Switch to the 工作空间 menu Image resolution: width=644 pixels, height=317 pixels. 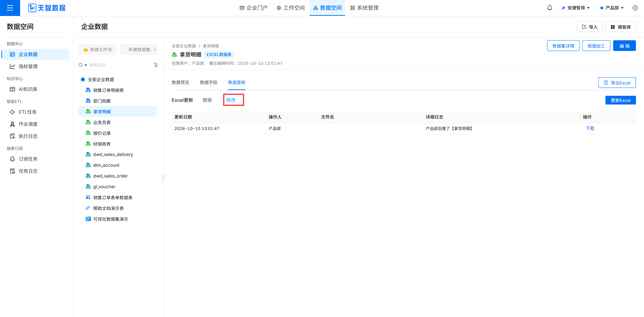(x=290, y=8)
